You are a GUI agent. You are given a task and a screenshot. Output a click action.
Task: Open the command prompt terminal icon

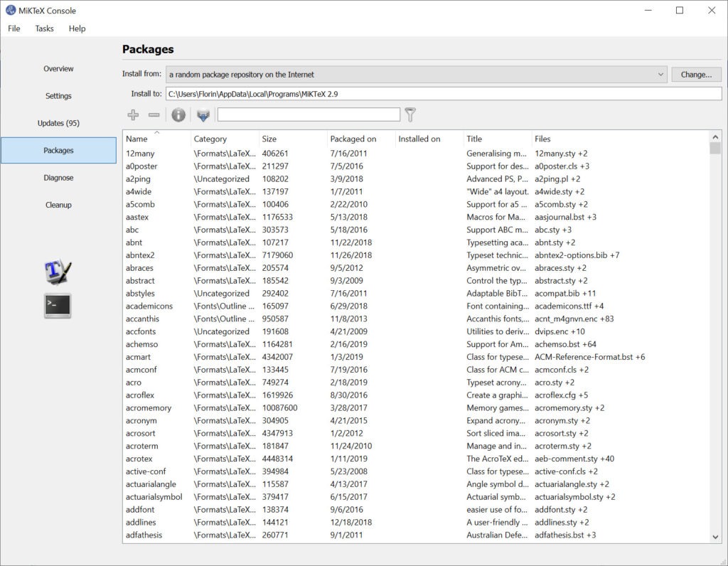[x=58, y=306]
